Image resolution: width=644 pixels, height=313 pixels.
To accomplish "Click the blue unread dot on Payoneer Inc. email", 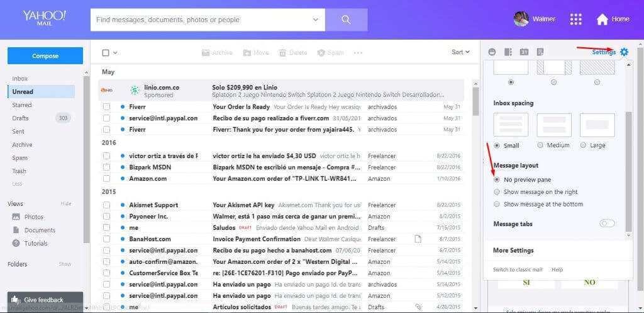I will pyautogui.click(x=123, y=217).
